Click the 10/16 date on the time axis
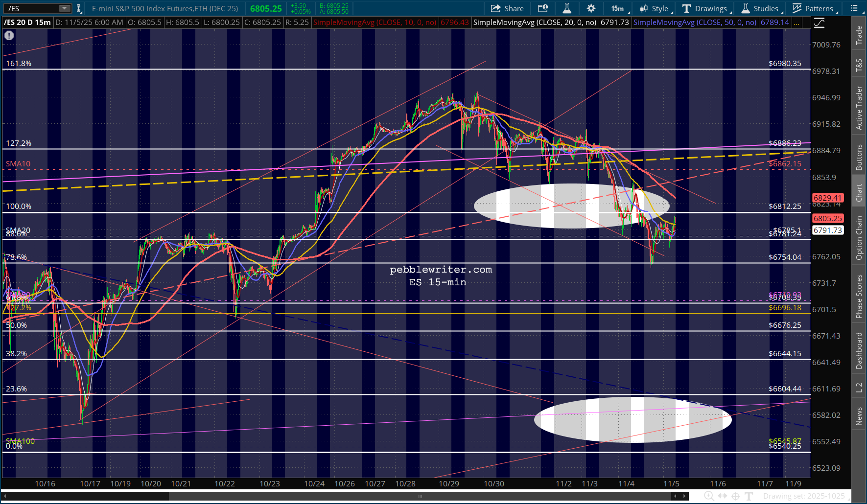 click(45, 483)
